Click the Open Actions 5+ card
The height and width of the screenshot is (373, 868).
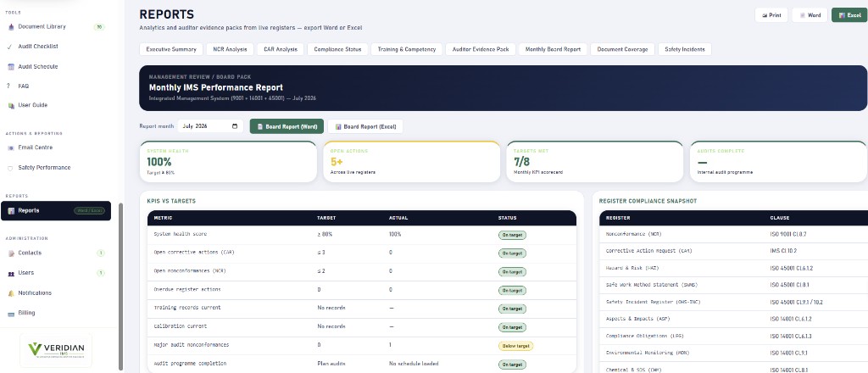pos(411,162)
